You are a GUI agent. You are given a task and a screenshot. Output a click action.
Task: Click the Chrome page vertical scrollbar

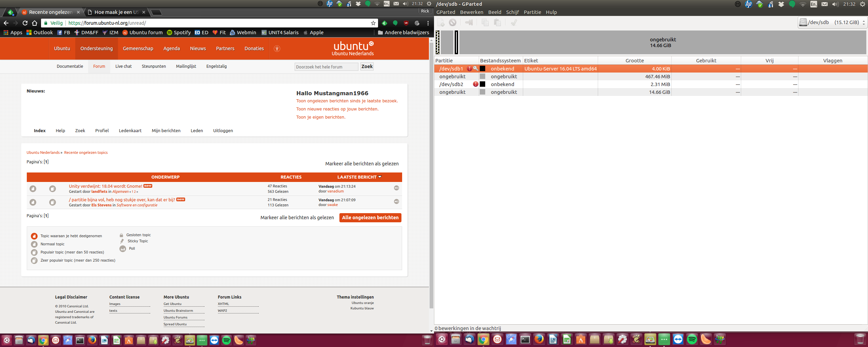click(x=431, y=176)
